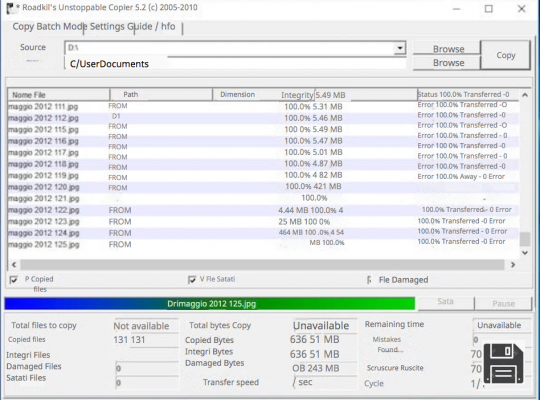Image resolution: width=540 pixels, height=400 pixels.
Task: Click the scroll up arrow of file list
Action: [525, 95]
